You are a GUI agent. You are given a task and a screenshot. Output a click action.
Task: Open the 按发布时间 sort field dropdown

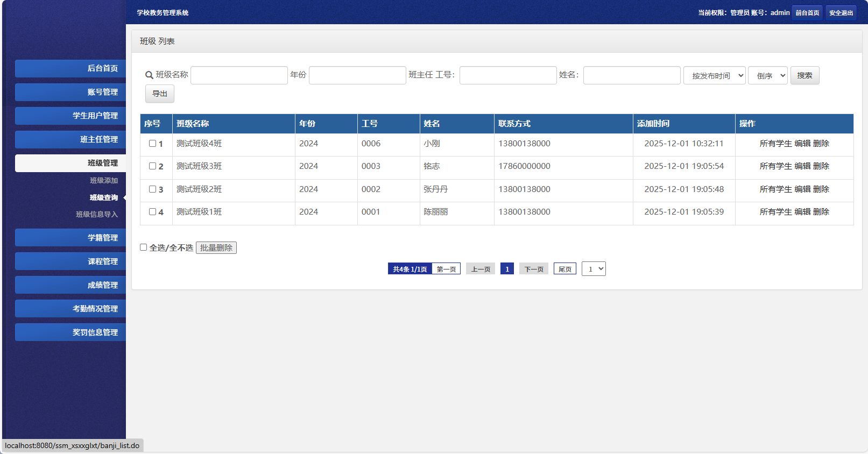(715, 75)
